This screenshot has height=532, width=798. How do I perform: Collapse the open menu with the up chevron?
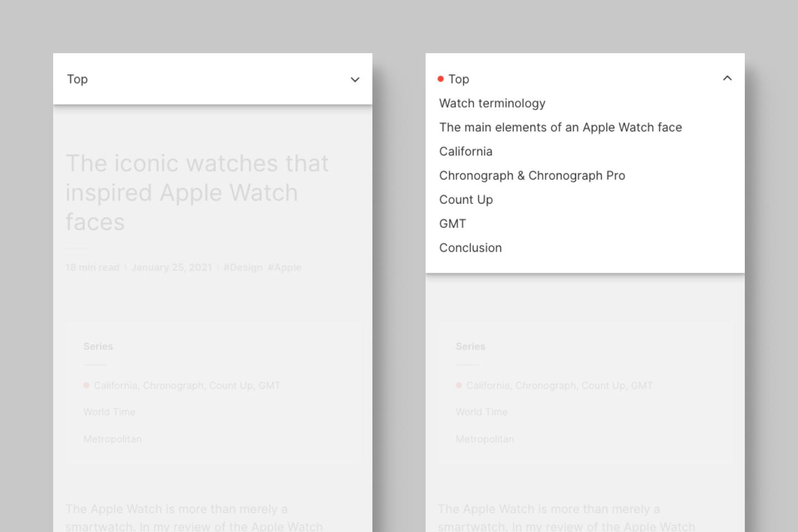pyautogui.click(x=727, y=79)
